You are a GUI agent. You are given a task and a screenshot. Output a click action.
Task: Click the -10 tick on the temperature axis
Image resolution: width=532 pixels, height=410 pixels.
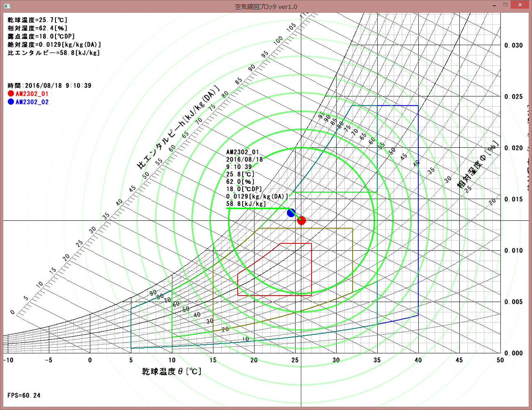point(8,360)
